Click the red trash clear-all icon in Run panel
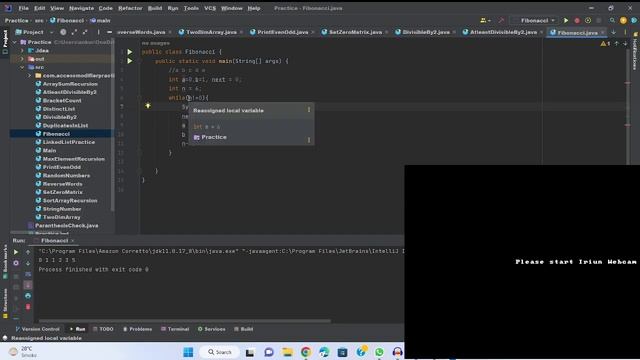This screenshot has height=360, width=640. point(28,307)
